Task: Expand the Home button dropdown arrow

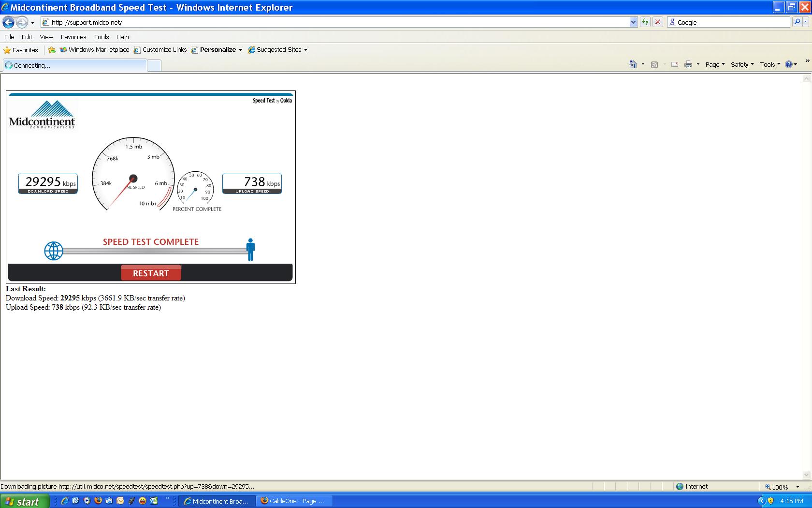Action: (643, 64)
